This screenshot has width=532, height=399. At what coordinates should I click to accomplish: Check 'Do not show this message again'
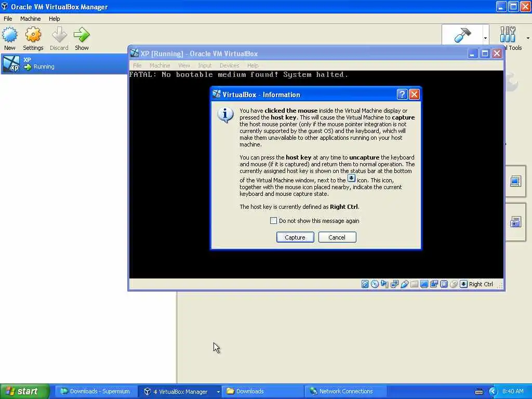[273, 220]
